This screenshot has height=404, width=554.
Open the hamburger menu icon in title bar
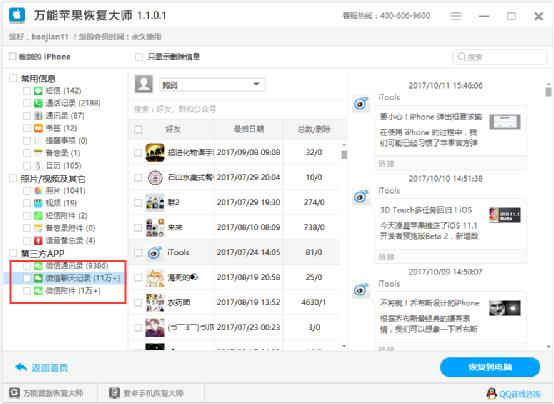tap(456, 16)
